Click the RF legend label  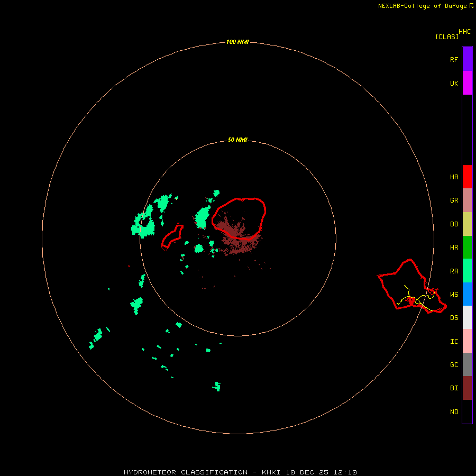point(454,60)
